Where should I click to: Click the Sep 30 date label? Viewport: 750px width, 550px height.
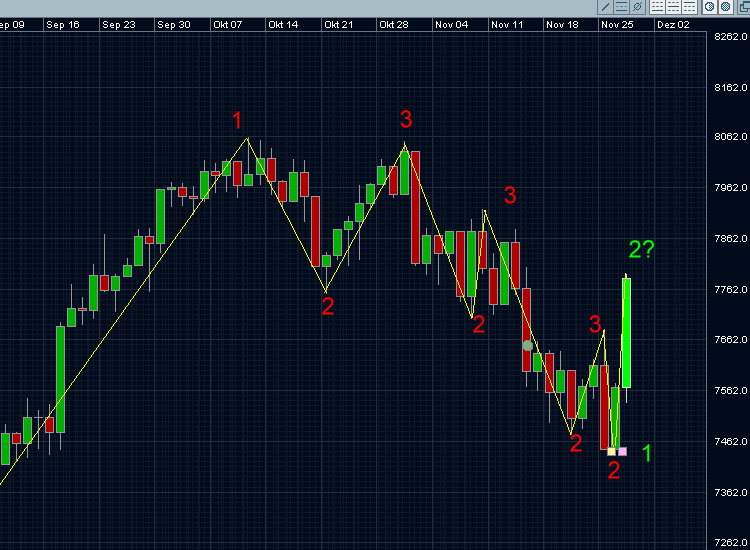pyautogui.click(x=174, y=25)
